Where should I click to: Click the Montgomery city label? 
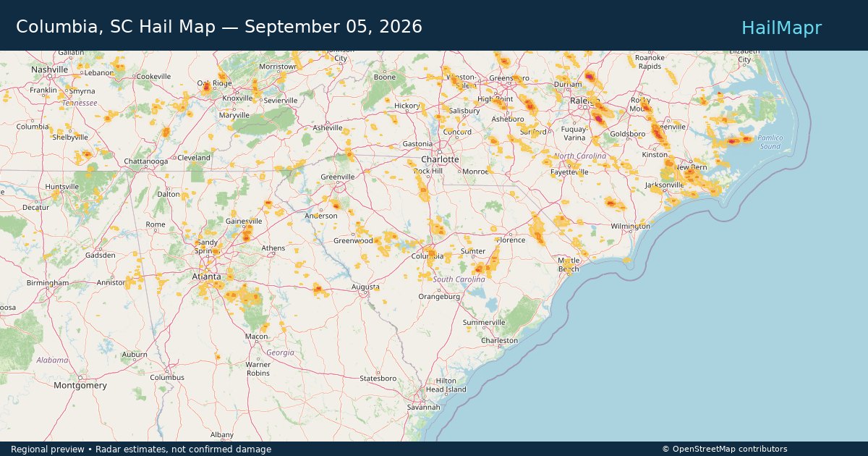click(80, 385)
